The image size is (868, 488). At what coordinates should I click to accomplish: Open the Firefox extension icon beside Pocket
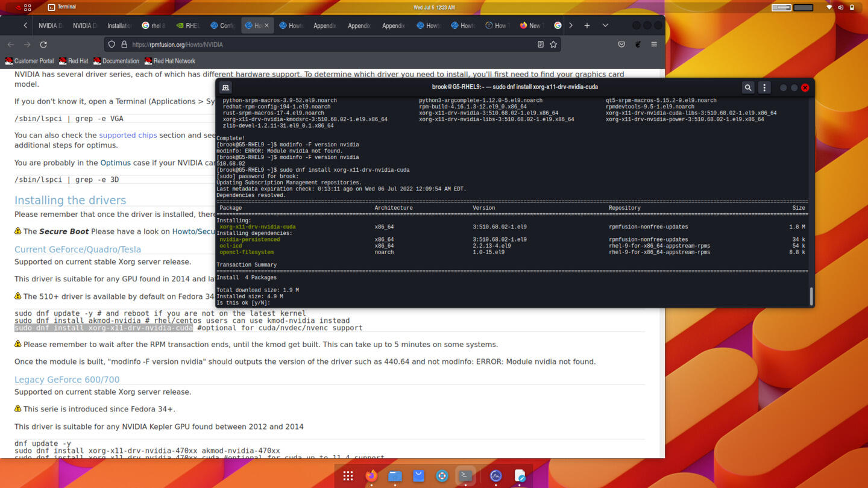[638, 45]
